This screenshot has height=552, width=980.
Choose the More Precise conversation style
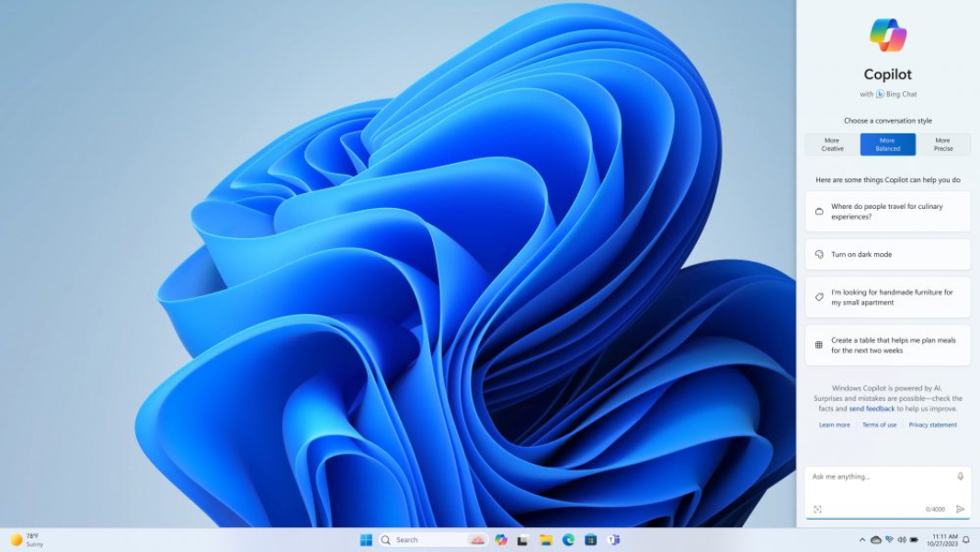coord(943,144)
